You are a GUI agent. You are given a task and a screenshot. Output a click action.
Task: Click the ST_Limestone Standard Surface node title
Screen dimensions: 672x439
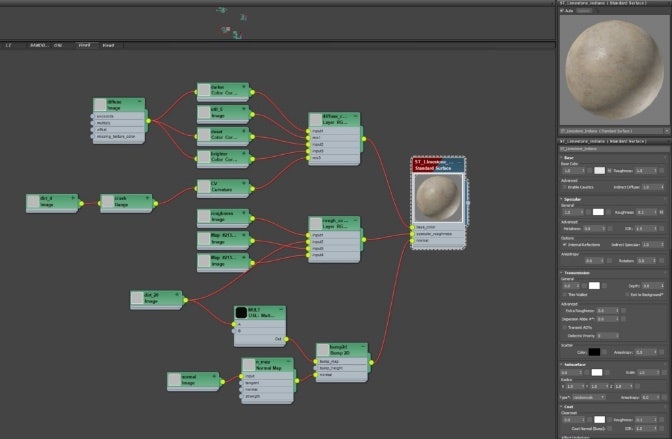pyautogui.click(x=438, y=165)
